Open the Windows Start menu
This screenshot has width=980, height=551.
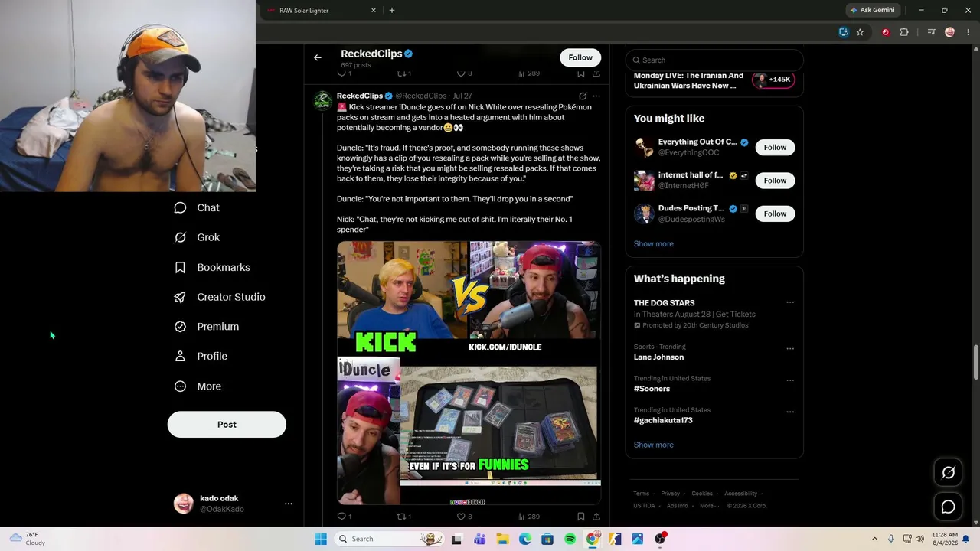pos(321,540)
